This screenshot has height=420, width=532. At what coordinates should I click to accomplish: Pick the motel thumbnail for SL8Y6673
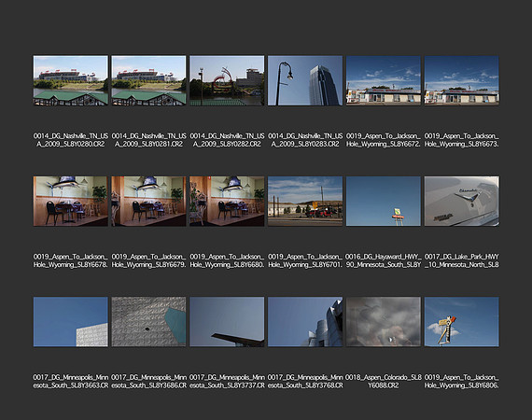(461, 80)
